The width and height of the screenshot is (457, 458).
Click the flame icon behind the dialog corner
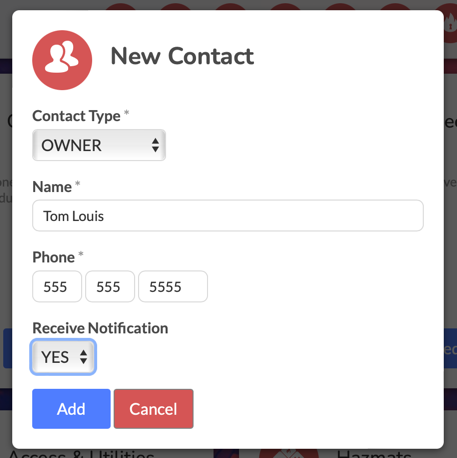point(450,22)
